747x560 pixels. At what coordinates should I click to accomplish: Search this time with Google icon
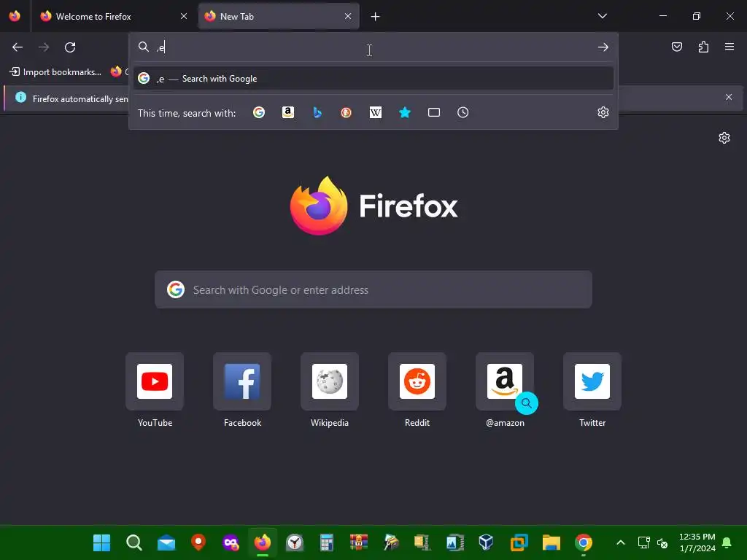(259, 112)
